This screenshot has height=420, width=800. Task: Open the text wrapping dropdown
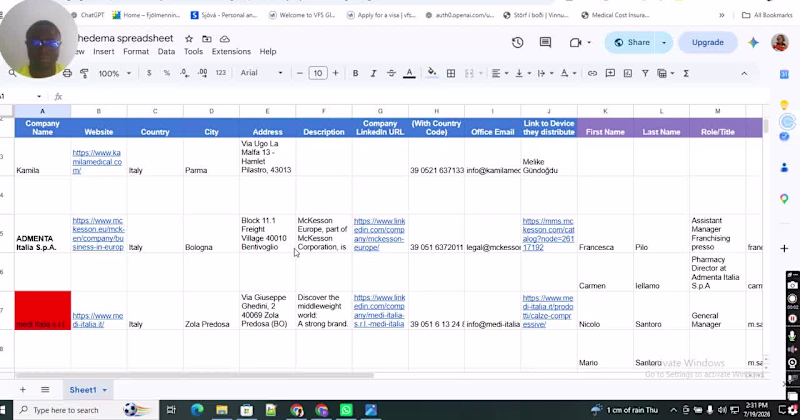coord(545,73)
